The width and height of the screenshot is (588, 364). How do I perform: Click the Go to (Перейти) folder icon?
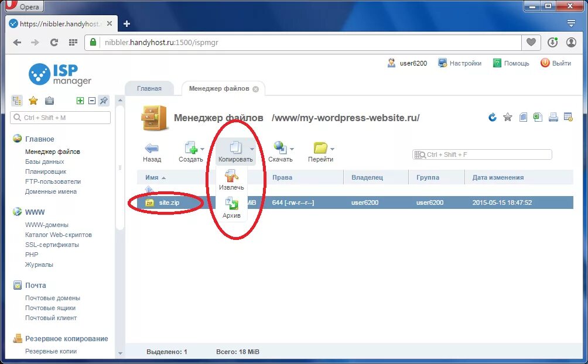click(320, 147)
